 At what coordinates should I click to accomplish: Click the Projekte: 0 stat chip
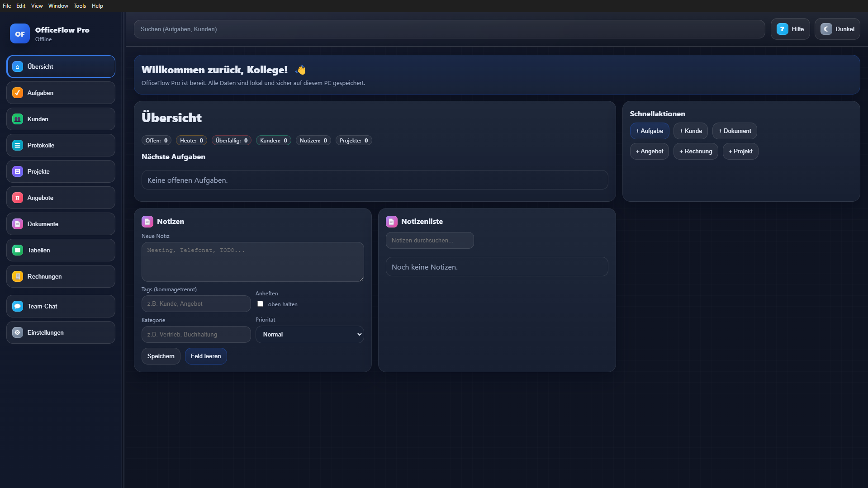pyautogui.click(x=354, y=141)
